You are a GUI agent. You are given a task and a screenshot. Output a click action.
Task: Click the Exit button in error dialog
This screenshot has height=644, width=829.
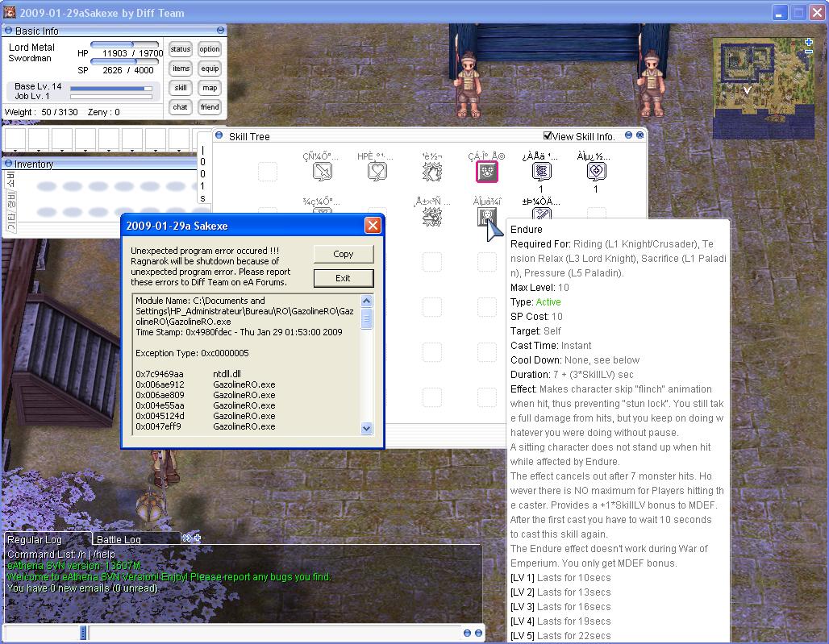coord(344,278)
